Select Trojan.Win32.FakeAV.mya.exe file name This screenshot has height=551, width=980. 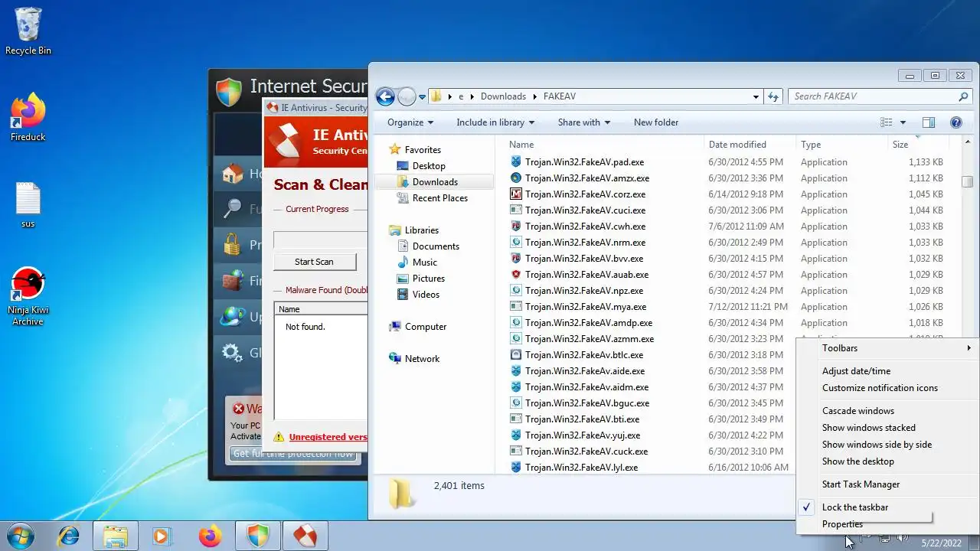point(586,307)
